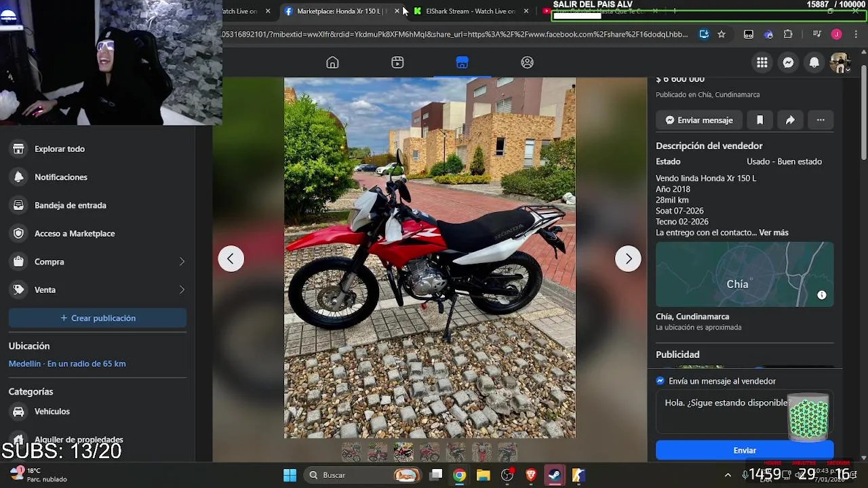Switch to the ElShark Stream browser tab

pyautogui.click(x=470, y=11)
